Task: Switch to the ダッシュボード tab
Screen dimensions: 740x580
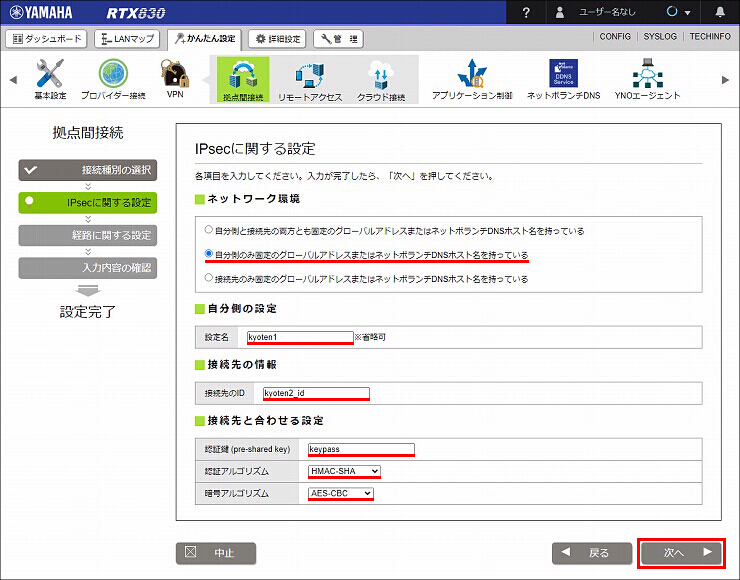Action: click(46, 39)
